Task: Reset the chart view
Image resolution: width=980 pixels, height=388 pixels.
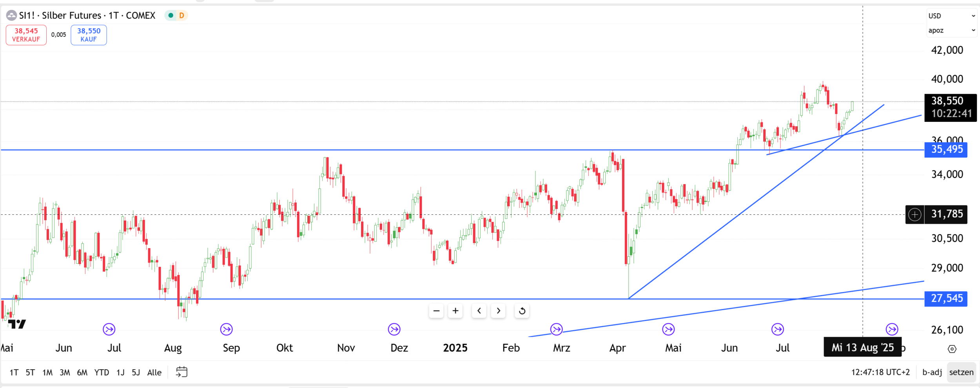Action: [522, 311]
